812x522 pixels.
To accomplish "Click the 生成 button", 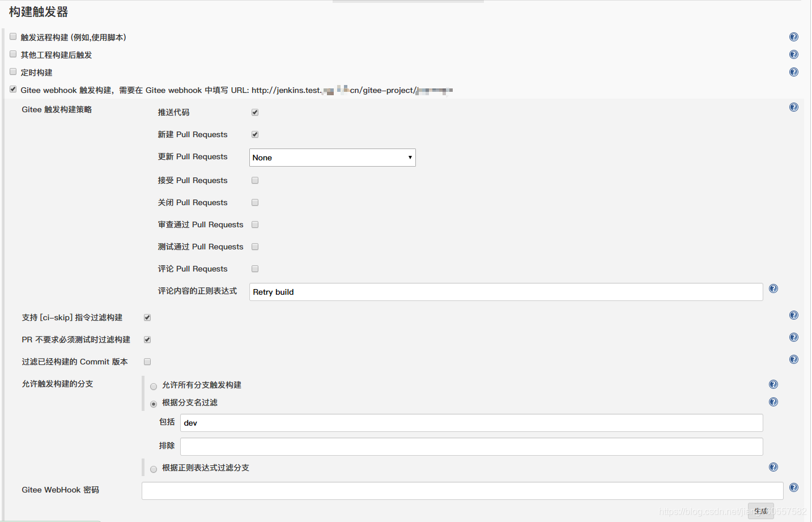I will (x=761, y=511).
